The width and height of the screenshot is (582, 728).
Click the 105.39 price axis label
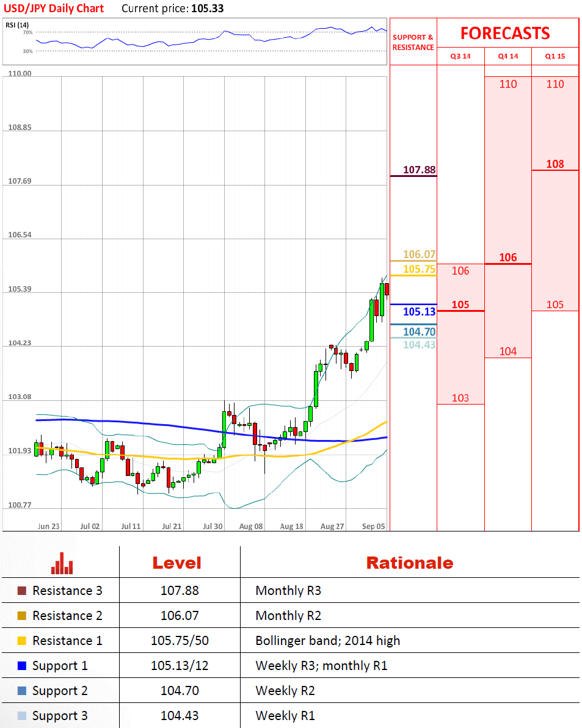[20, 289]
